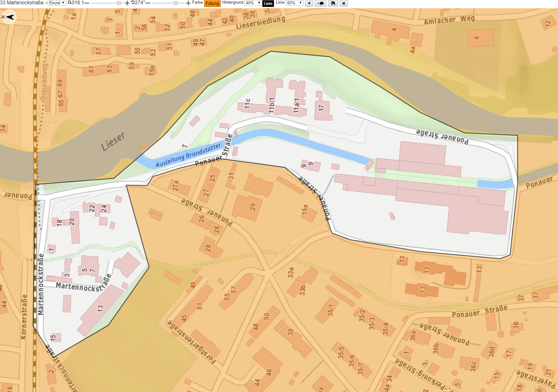
Task: Click the zoom plus button
Action: click(x=127, y=3)
